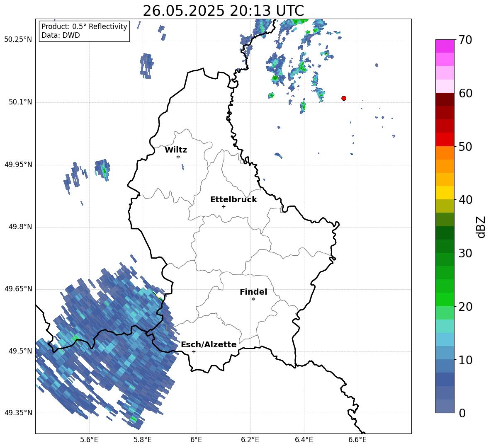Click the 49.5°N latitude label
The image size is (491, 448).
pos(20,351)
